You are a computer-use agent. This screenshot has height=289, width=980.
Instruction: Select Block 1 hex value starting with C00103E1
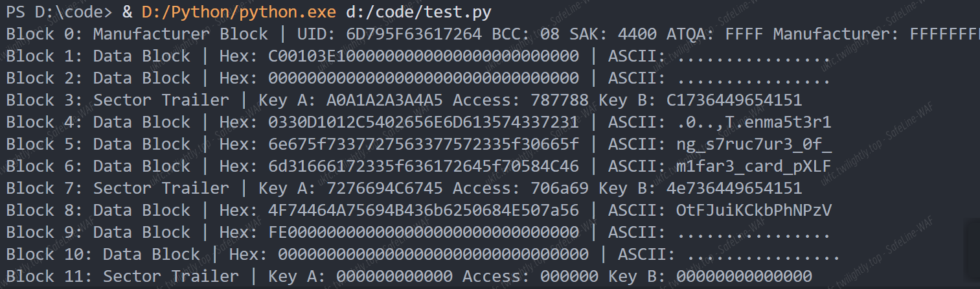pos(424,56)
